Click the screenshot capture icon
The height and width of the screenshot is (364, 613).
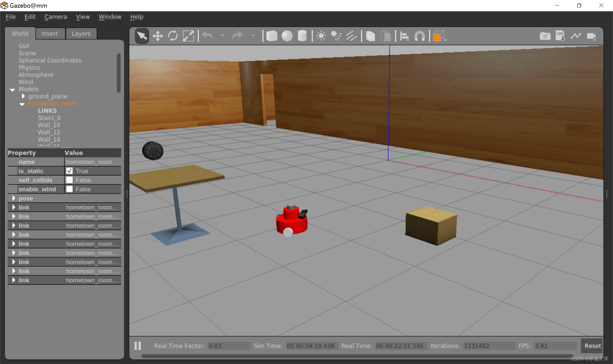[x=545, y=36]
